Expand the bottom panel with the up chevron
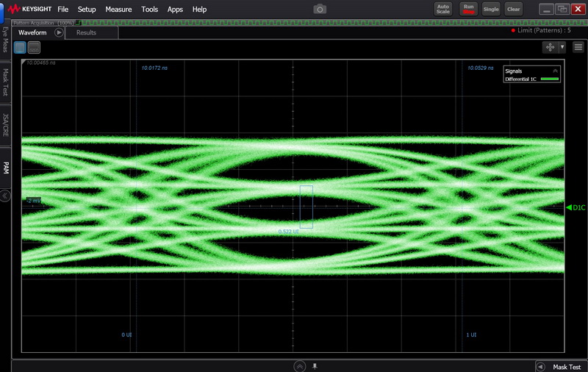Viewport: 588px width, 372px height. tap(300, 366)
